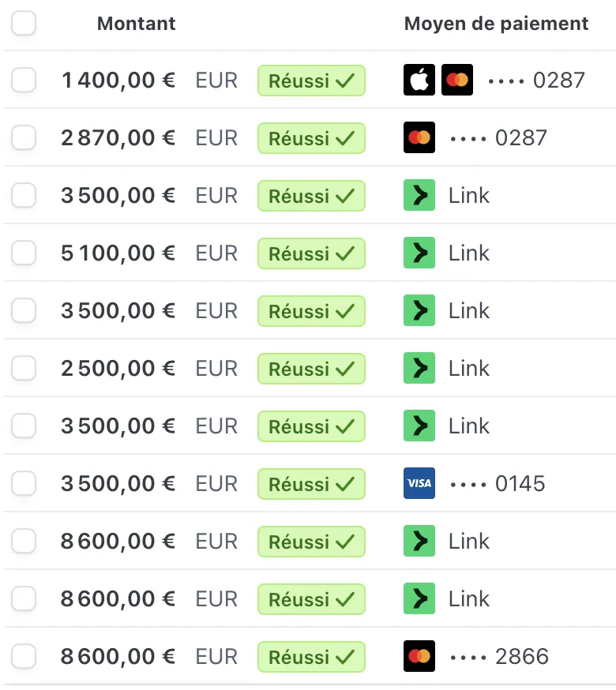Click Link icon on 2 500,00 € row

click(419, 368)
